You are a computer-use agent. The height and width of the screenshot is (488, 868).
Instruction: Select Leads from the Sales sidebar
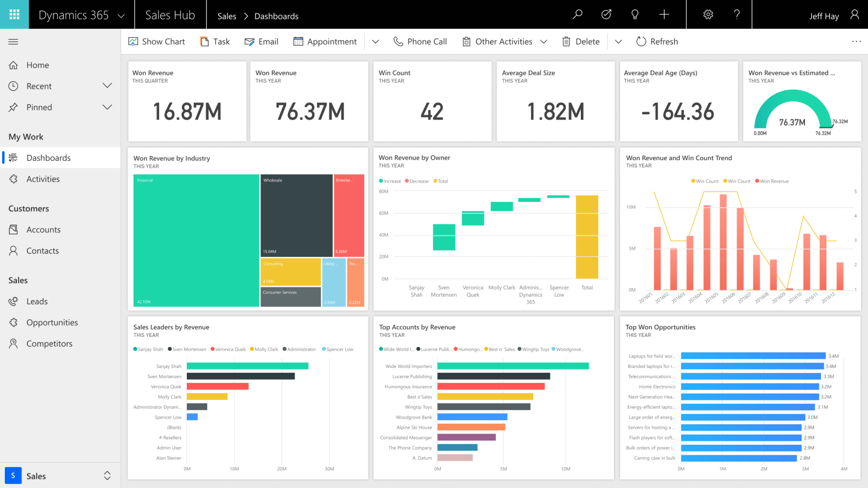coord(37,301)
